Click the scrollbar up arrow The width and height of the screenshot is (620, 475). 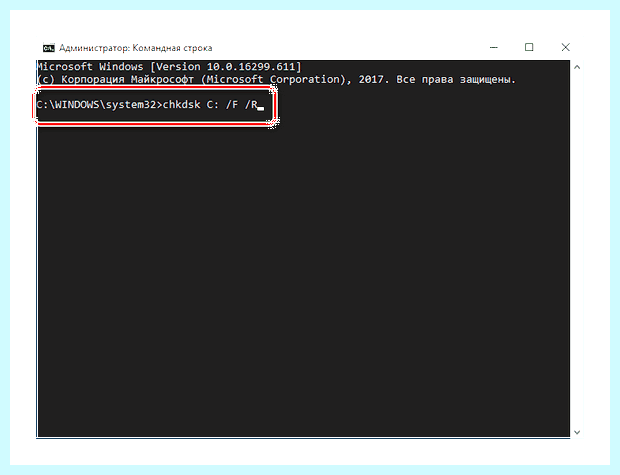pyautogui.click(x=577, y=67)
